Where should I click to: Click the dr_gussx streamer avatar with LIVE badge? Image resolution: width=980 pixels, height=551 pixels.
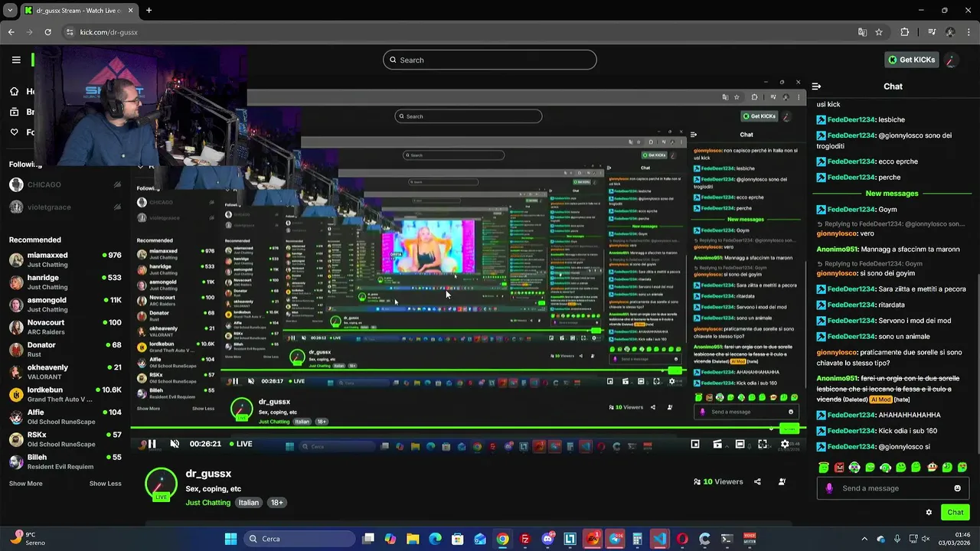tap(161, 484)
